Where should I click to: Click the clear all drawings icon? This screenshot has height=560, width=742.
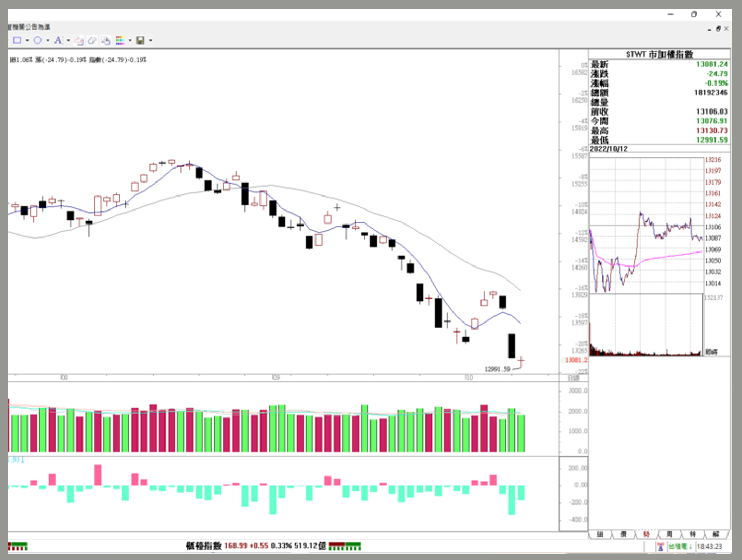pyautogui.click(x=105, y=40)
